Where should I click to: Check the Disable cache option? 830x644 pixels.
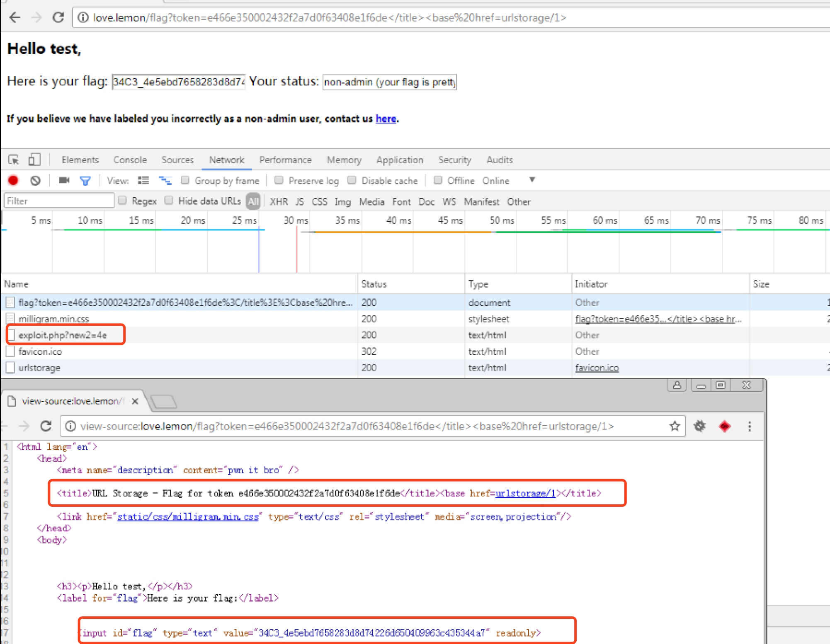(x=352, y=180)
